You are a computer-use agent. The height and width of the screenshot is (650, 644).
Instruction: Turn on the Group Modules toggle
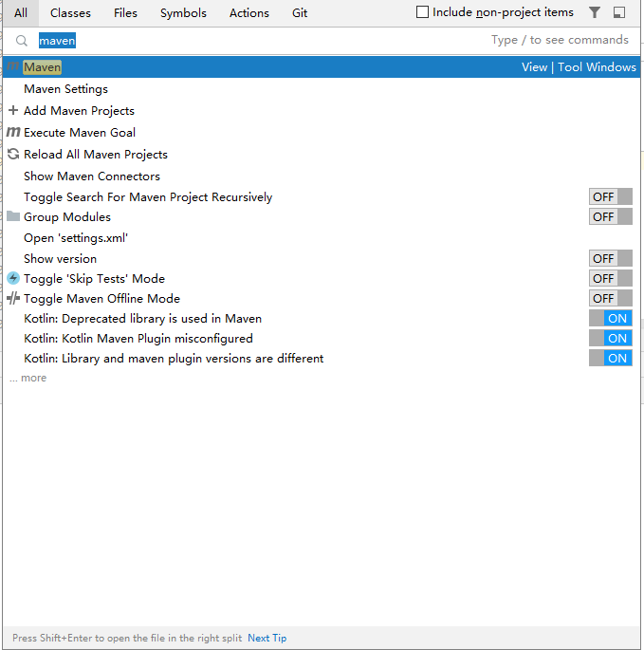coord(611,216)
